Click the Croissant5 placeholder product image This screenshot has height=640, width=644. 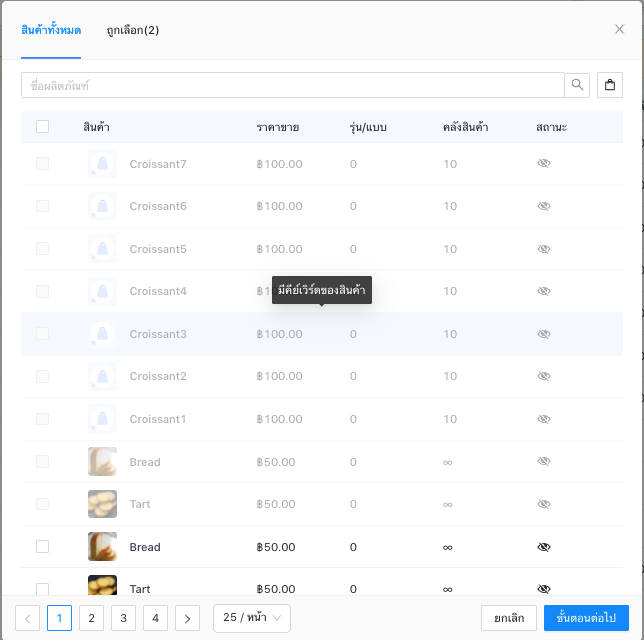pyautogui.click(x=102, y=249)
